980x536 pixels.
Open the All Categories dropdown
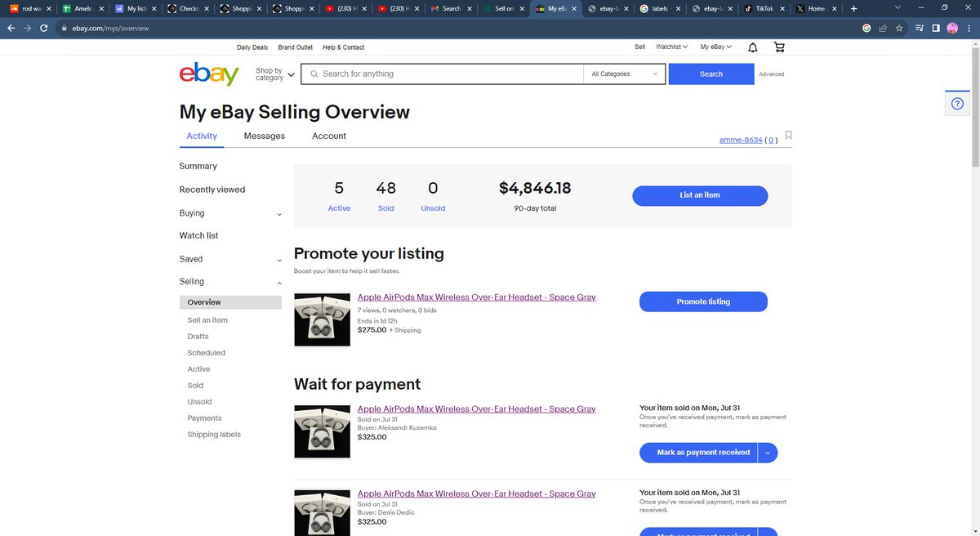coord(624,74)
